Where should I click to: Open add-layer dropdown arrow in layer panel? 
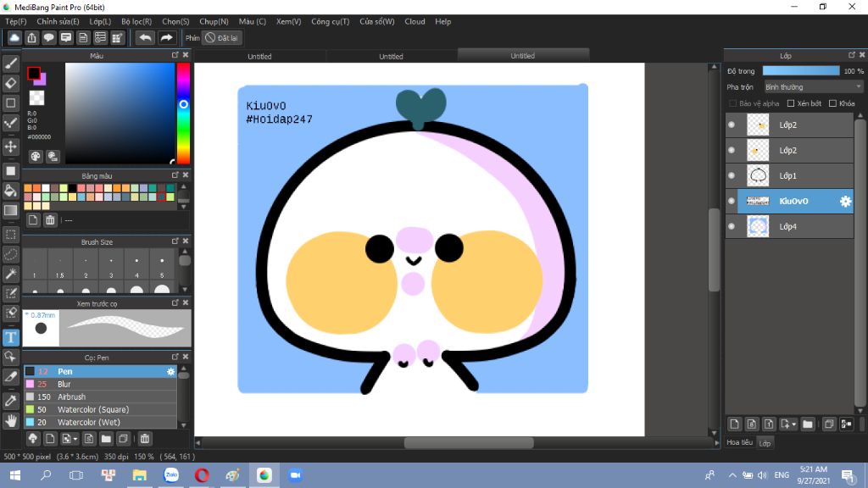tap(794, 424)
